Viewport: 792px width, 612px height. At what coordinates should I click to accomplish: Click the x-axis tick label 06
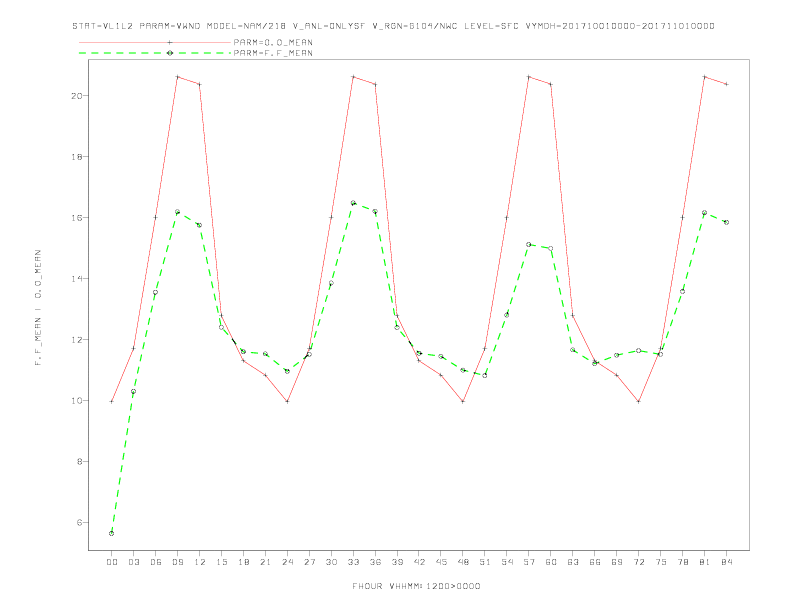(156, 562)
